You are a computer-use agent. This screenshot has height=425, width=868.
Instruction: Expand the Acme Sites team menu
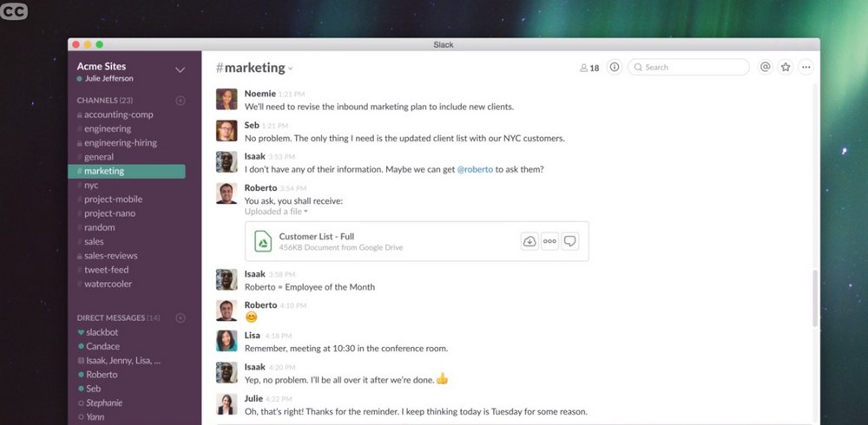click(x=180, y=69)
